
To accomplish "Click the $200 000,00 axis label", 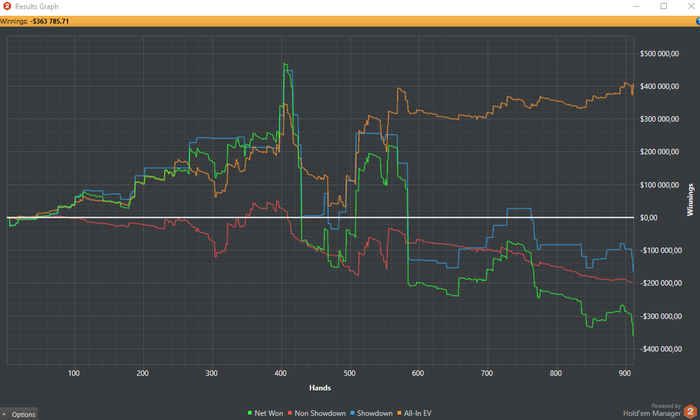I will click(659, 152).
